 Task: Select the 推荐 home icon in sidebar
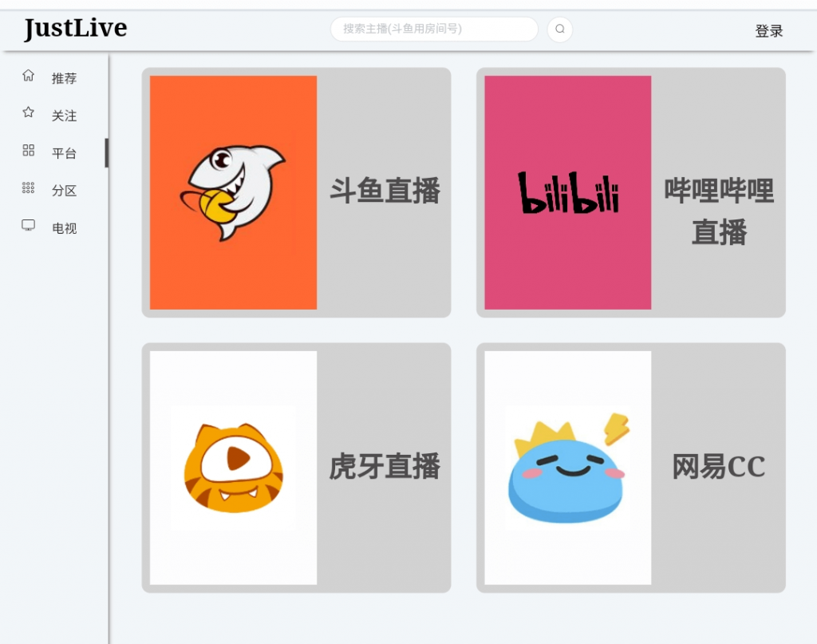click(28, 76)
